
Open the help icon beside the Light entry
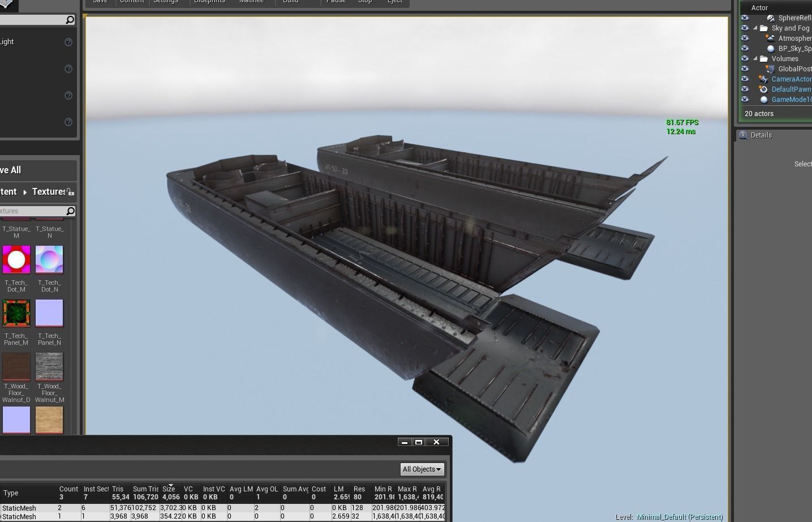(68, 42)
